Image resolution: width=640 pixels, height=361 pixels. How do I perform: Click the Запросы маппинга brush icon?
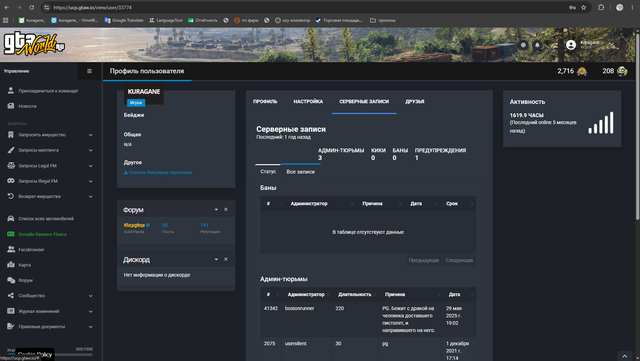coord(11,150)
